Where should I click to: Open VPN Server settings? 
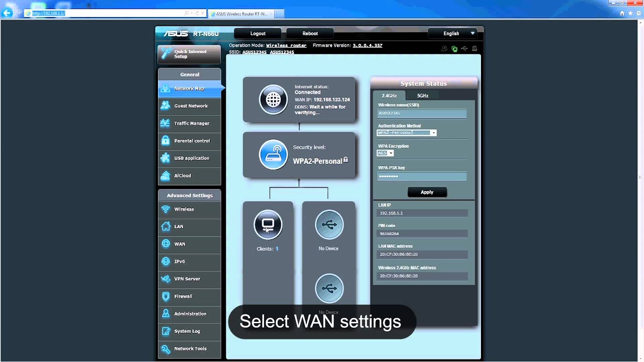point(189,279)
